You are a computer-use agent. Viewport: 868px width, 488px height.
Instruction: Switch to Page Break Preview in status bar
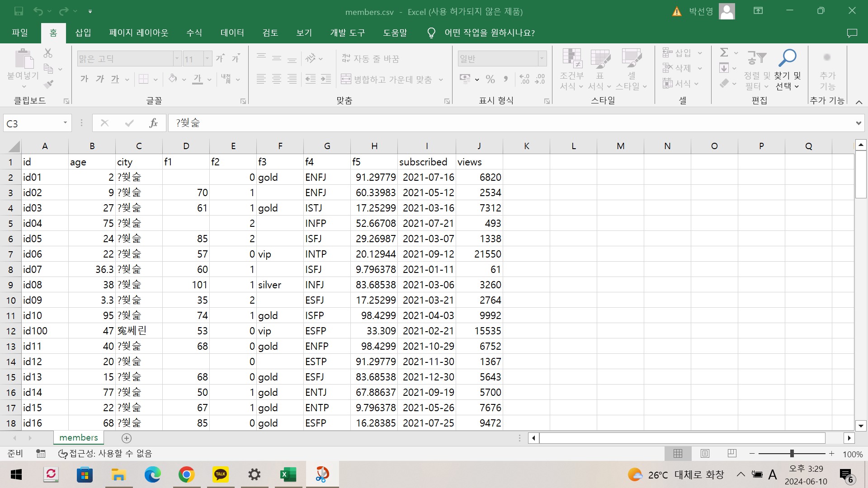[732, 454]
